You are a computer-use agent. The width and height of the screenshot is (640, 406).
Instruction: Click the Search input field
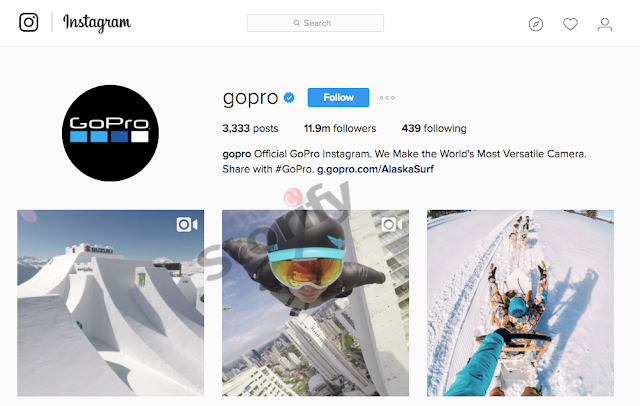coord(315,23)
